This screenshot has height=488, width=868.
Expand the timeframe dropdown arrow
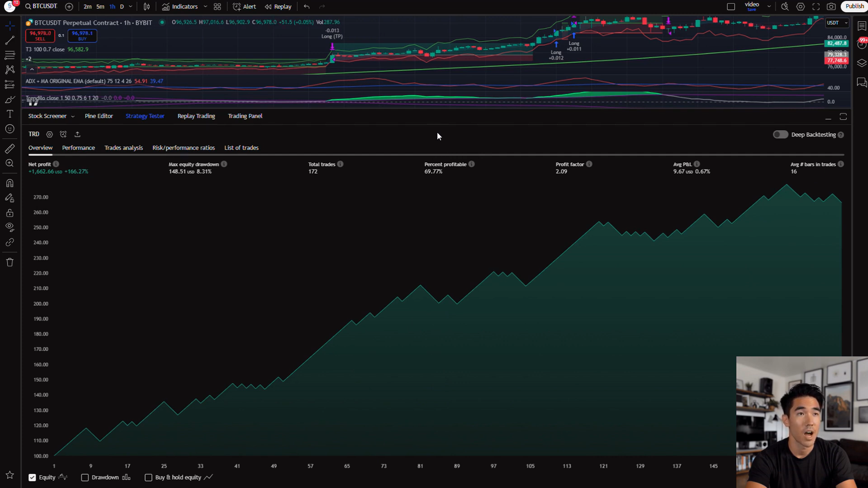point(131,6)
